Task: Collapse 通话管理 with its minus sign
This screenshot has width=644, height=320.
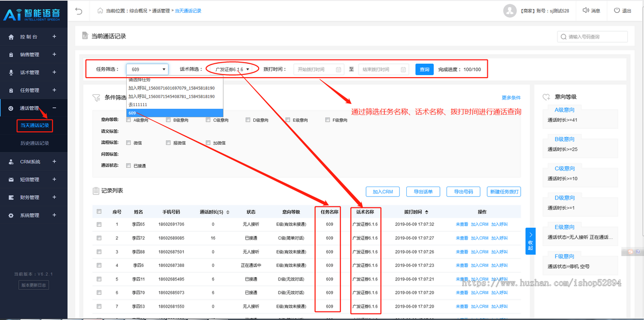Action: [54, 108]
